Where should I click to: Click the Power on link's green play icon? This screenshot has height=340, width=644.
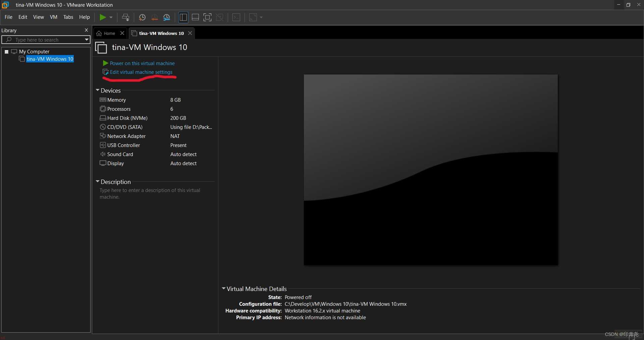105,63
